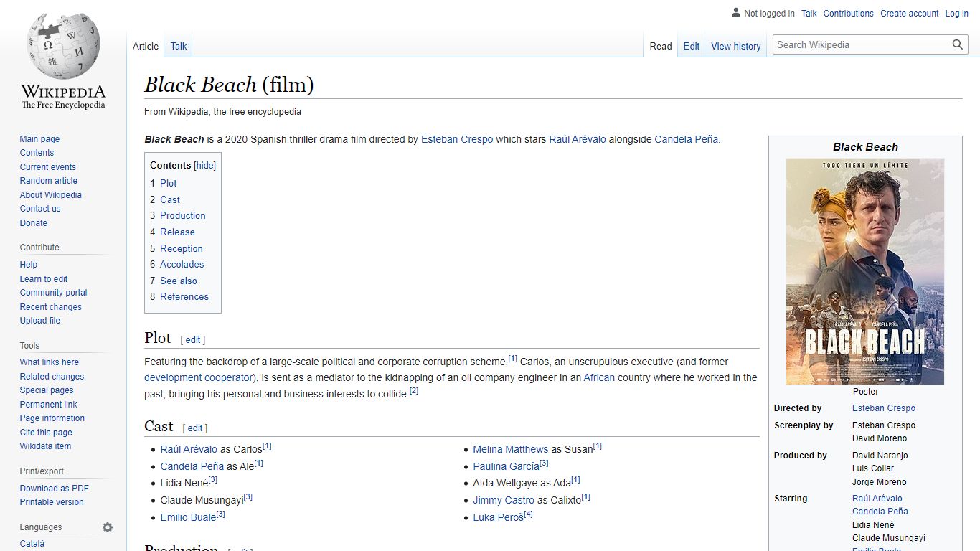Click reference 2 after Plot paragraph
Viewport: 980px width, 551px height.
coord(414,391)
